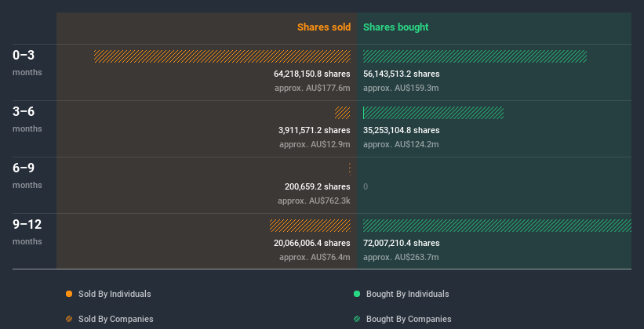Click the 0 bought value in 6–9 months
This screenshot has height=329, width=644.
(x=366, y=186)
